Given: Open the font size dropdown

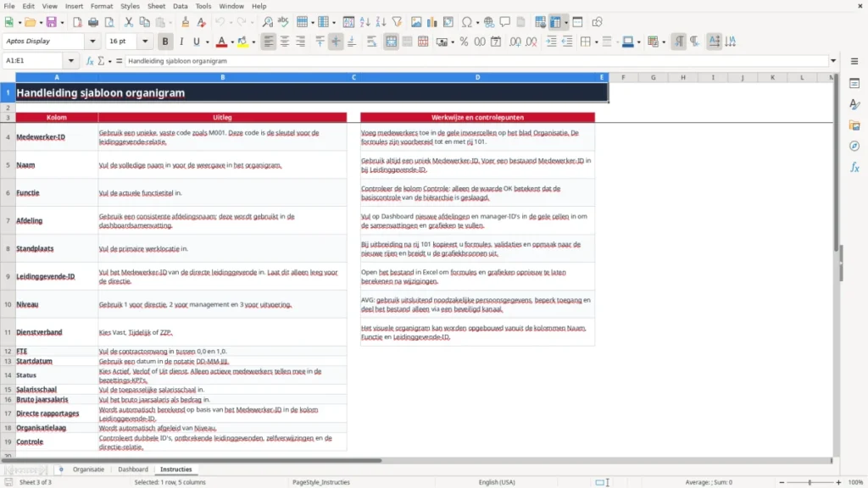Looking at the screenshot, I should coord(145,42).
